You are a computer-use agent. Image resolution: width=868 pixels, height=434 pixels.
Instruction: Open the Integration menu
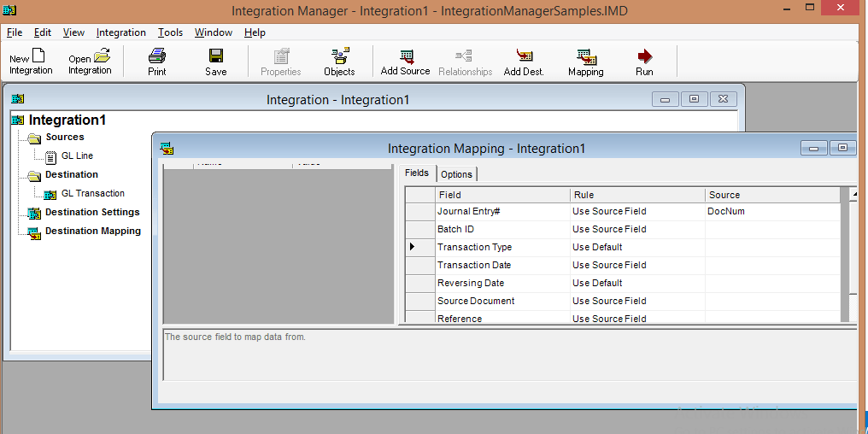[121, 32]
